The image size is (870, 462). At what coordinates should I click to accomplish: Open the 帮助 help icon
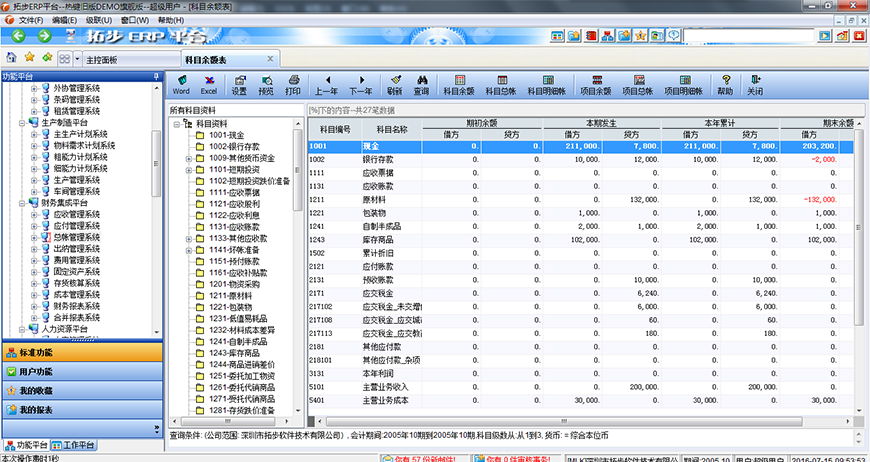(724, 84)
